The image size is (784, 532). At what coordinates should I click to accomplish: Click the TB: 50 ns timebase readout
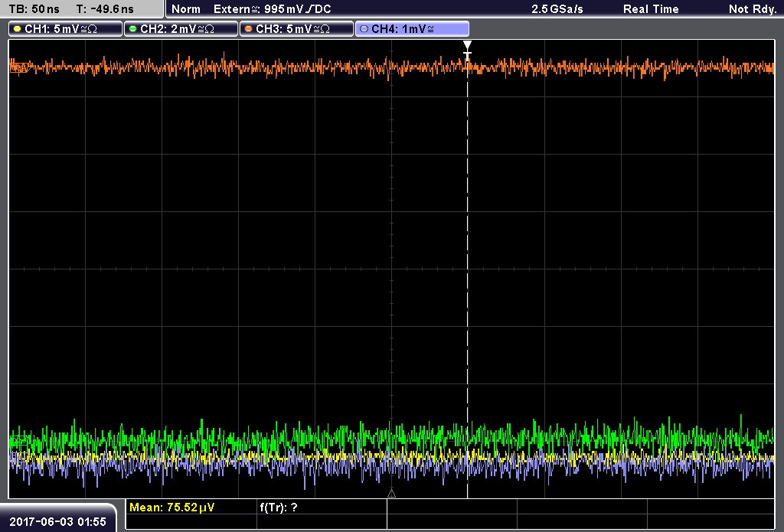point(34,9)
